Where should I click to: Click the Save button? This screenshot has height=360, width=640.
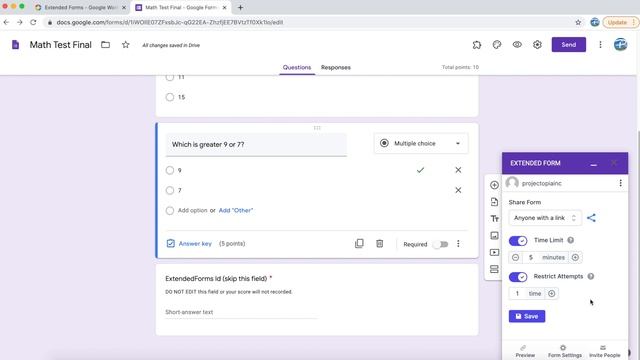pyautogui.click(x=527, y=316)
